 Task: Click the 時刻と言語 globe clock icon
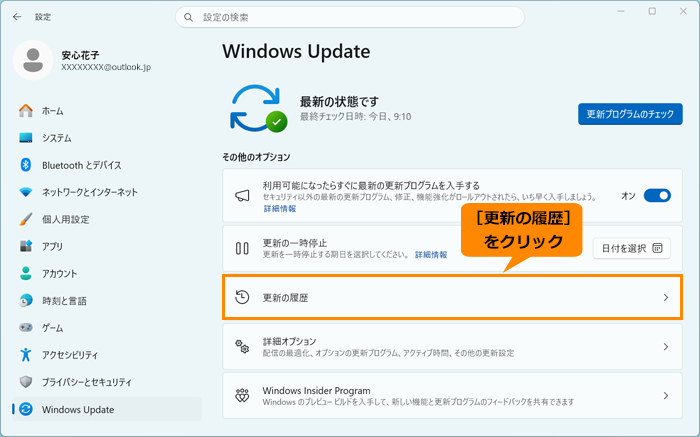pyautogui.click(x=26, y=300)
